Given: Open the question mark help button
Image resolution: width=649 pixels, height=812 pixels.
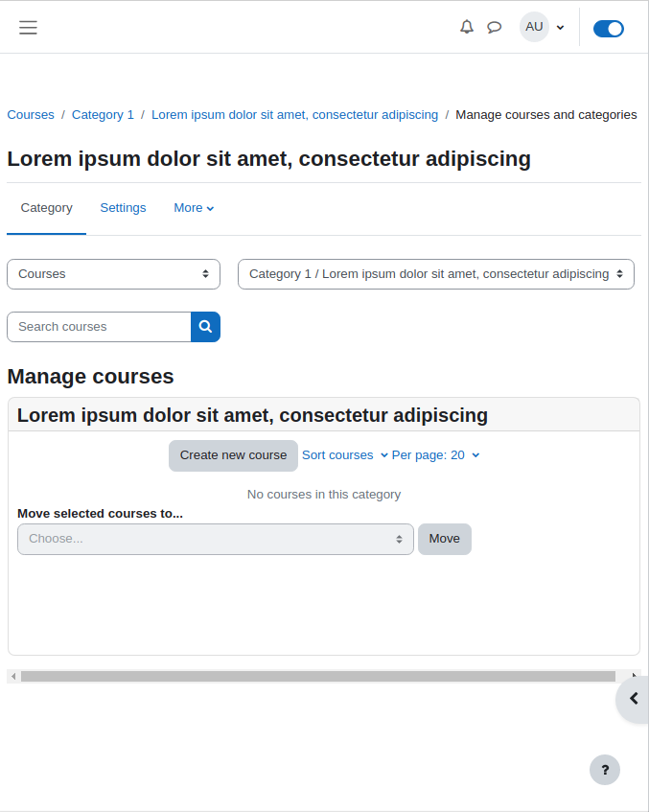Looking at the screenshot, I should point(605,770).
